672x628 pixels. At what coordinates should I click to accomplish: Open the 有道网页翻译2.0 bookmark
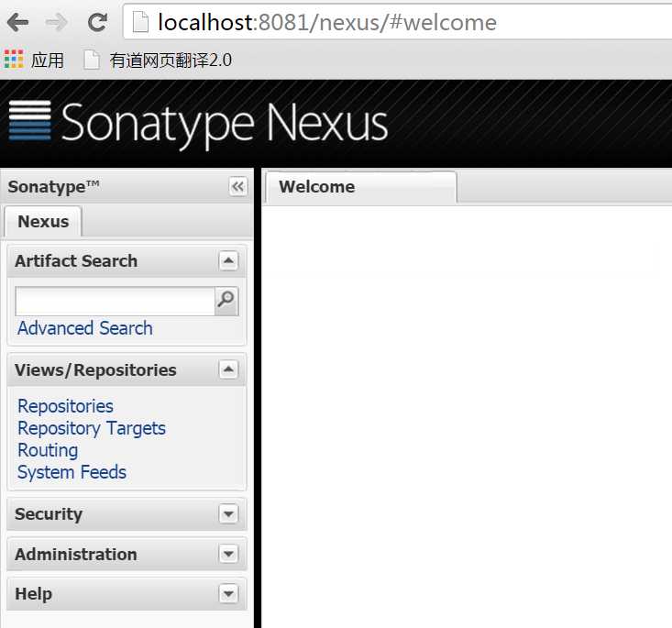point(158,60)
